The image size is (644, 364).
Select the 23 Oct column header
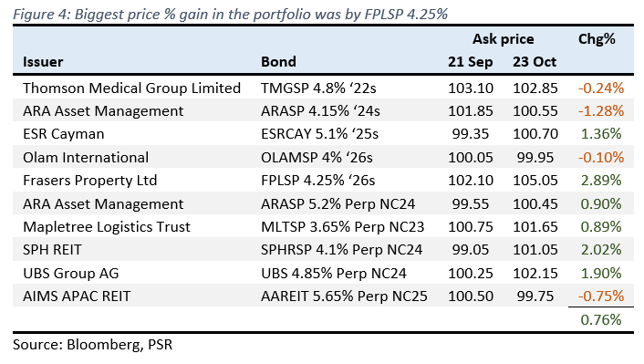535,62
